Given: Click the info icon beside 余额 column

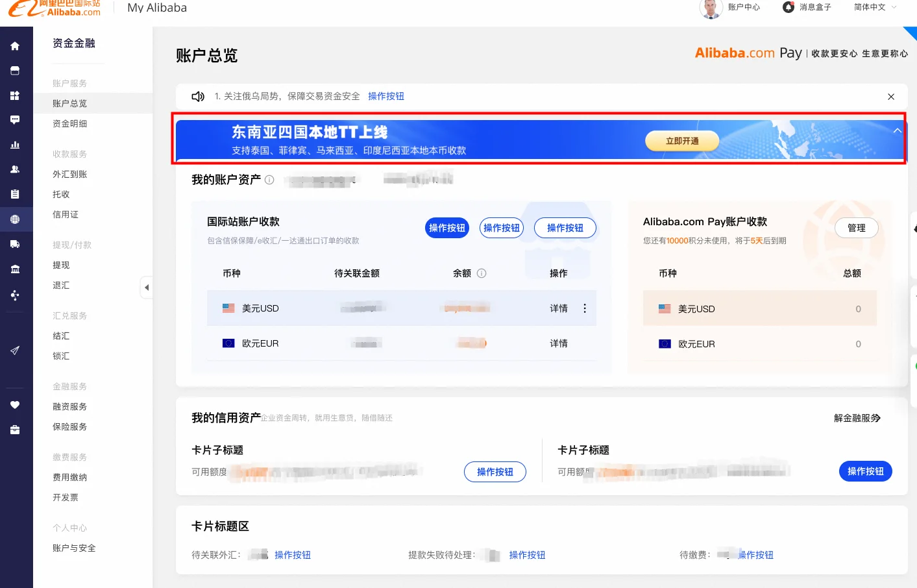Looking at the screenshot, I should pyautogui.click(x=482, y=273).
